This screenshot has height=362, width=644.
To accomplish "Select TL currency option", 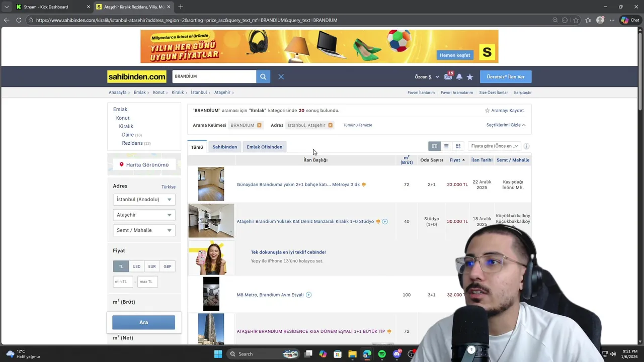I will click(121, 266).
